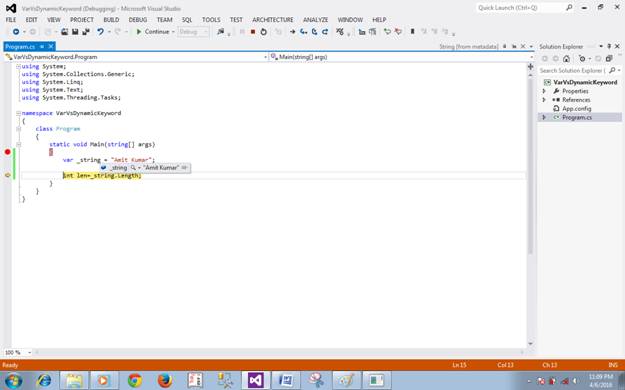Click the Open File toolbar icon
The height and width of the screenshot is (390, 625).
click(64, 32)
